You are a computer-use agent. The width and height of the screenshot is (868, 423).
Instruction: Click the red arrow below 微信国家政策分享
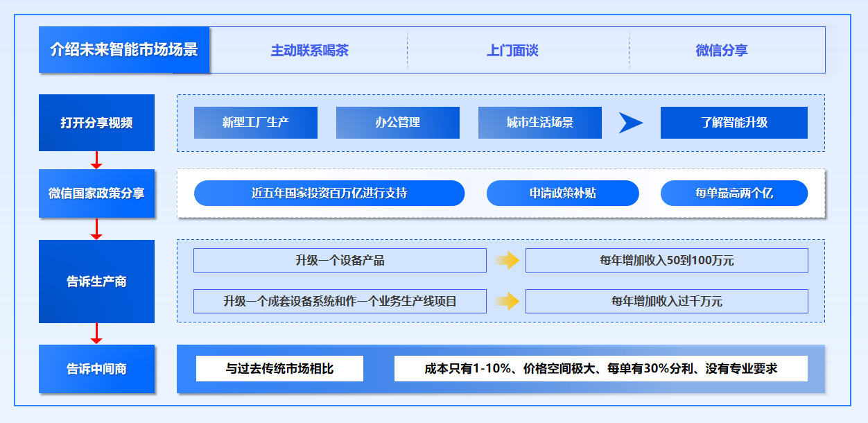click(96, 229)
